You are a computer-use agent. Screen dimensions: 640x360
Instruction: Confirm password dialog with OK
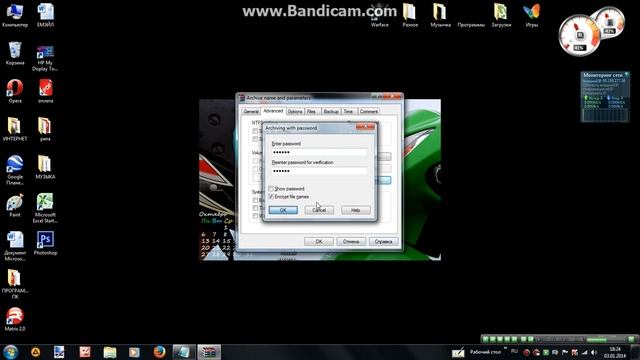coord(283,210)
